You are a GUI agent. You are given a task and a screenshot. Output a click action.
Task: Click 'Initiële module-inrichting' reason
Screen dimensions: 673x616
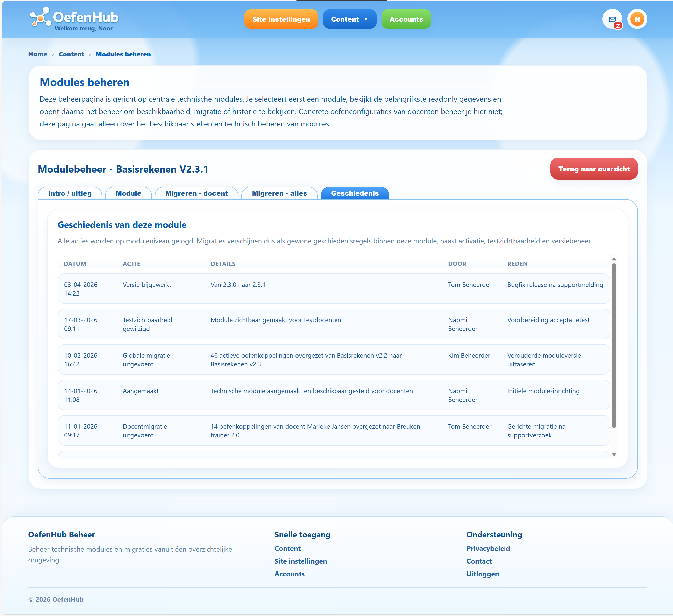543,391
